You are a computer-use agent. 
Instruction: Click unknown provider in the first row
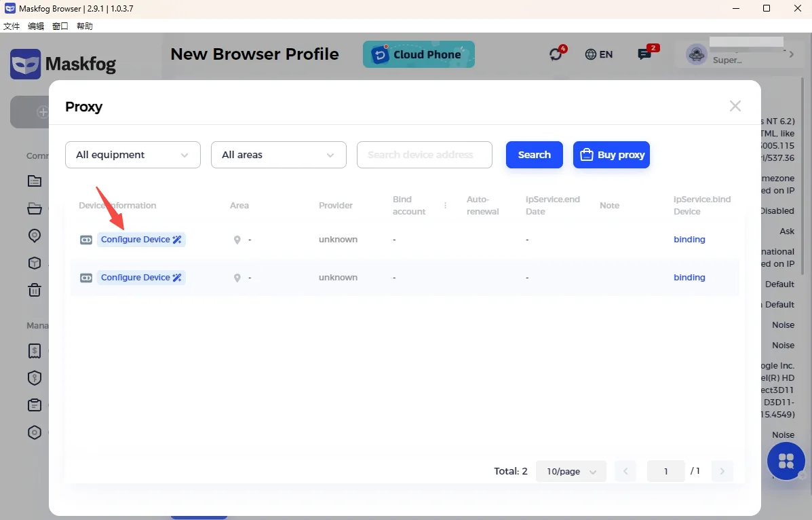338,240
